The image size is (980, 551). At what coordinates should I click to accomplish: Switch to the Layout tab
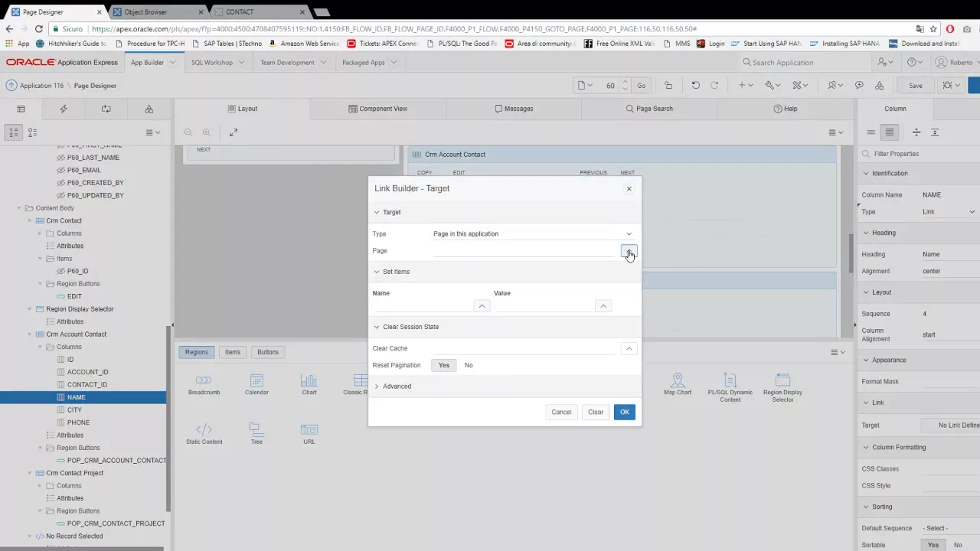pos(243,109)
